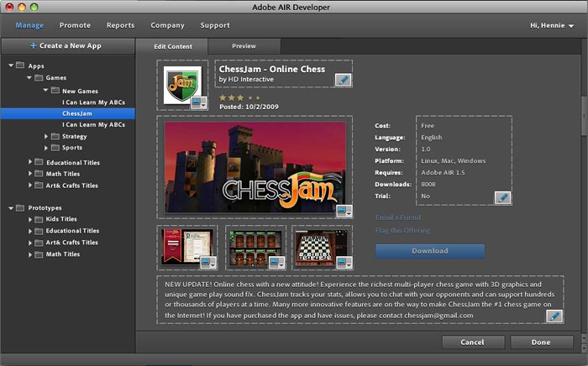Click the star rating below the title
This screenshot has width=588, height=366.
239,97
